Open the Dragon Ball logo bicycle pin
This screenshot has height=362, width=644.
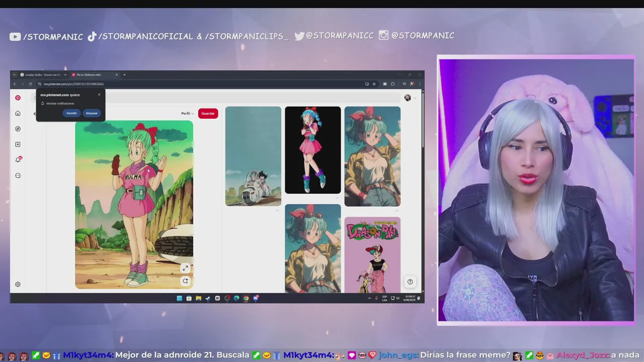tap(372, 255)
